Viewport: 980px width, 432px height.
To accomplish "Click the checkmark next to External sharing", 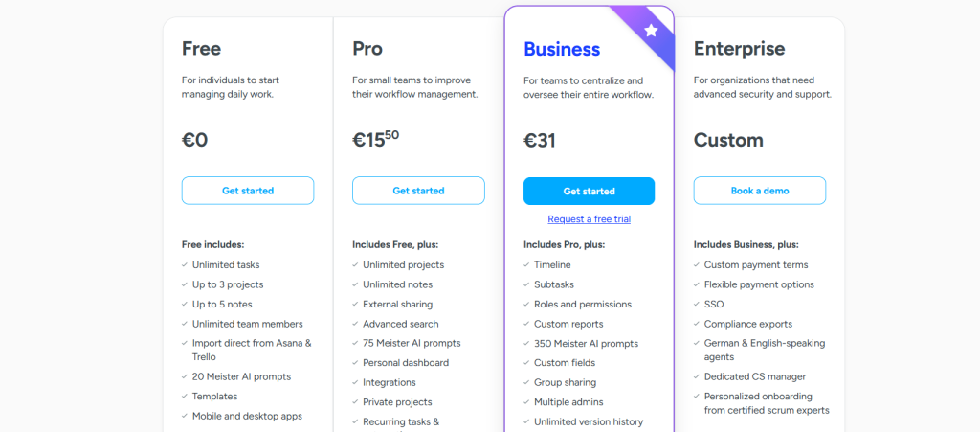I will pyautogui.click(x=355, y=305).
